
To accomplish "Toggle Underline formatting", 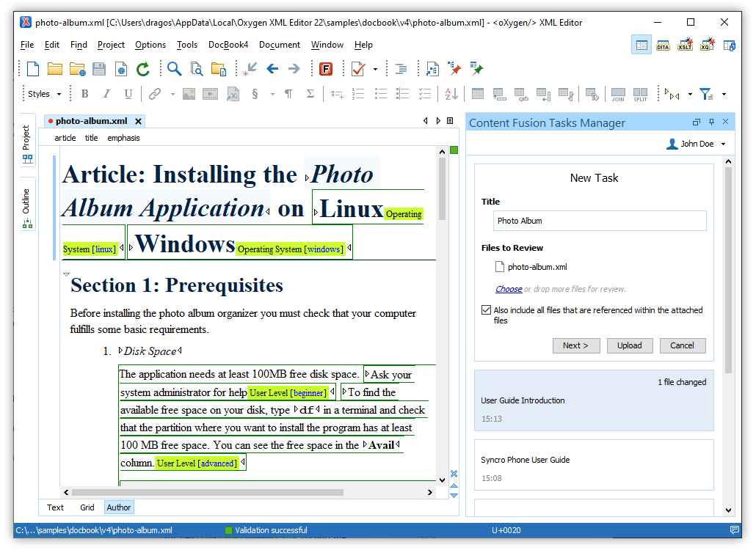I will coord(128,94).
